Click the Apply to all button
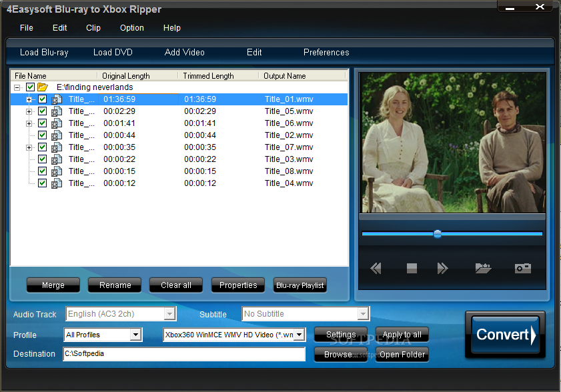Viewport: 561px width, 392px height. 402,335
